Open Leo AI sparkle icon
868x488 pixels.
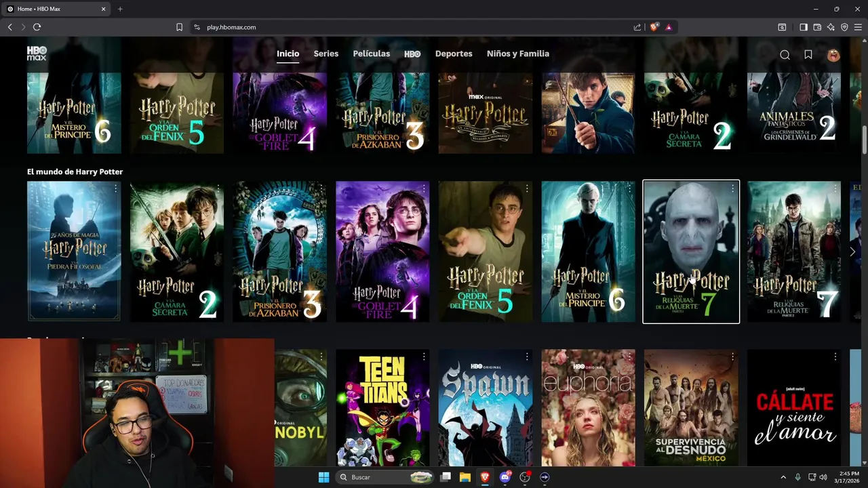[x=831, y=27]
